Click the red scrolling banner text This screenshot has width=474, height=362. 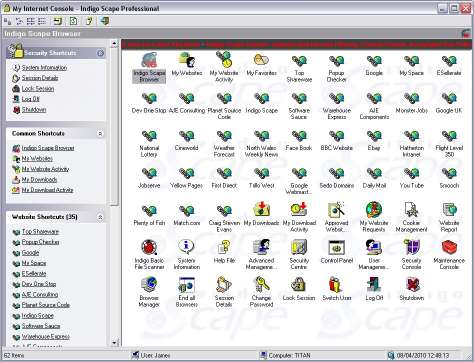[x=297, y=44]
